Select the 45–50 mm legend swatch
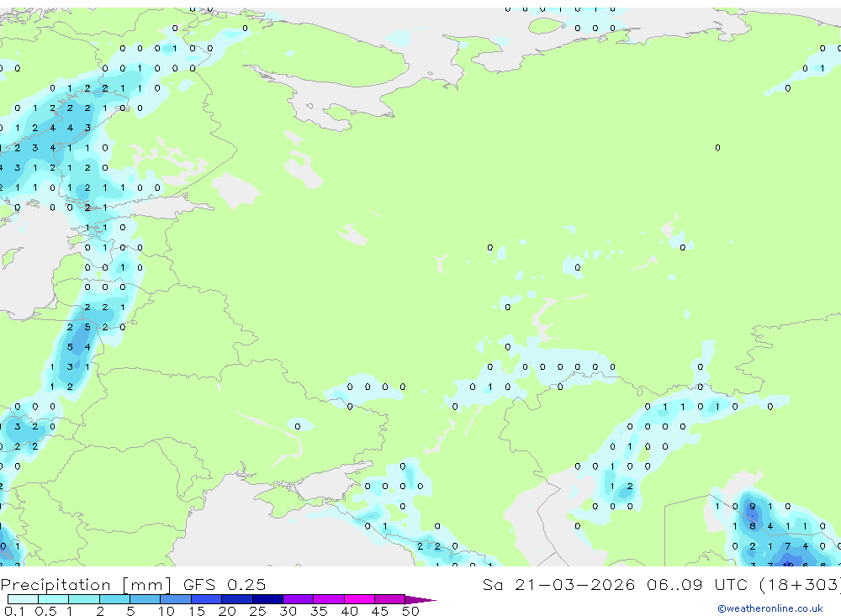Viewport: 841px width, 616px height. 389,599
